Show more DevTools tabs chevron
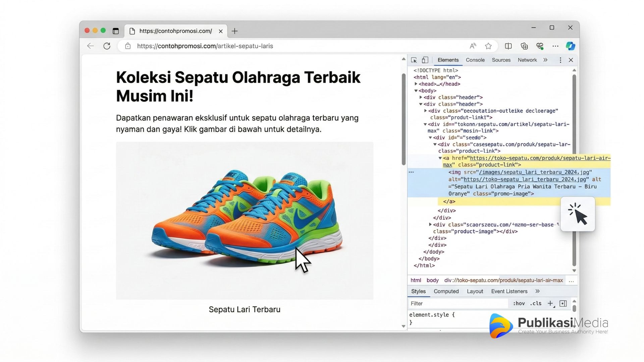Viewport: 644px width, 362px height. [545, 60]
